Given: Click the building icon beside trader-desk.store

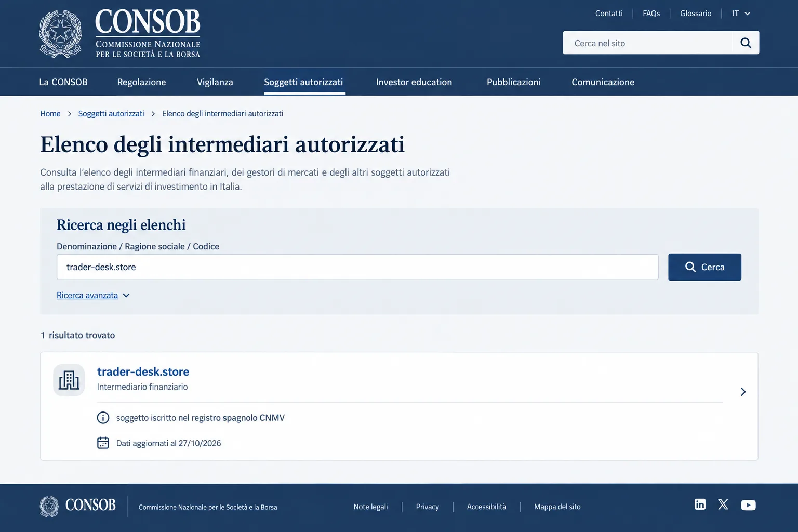Looking at the screenshot, I should [69, 380].
